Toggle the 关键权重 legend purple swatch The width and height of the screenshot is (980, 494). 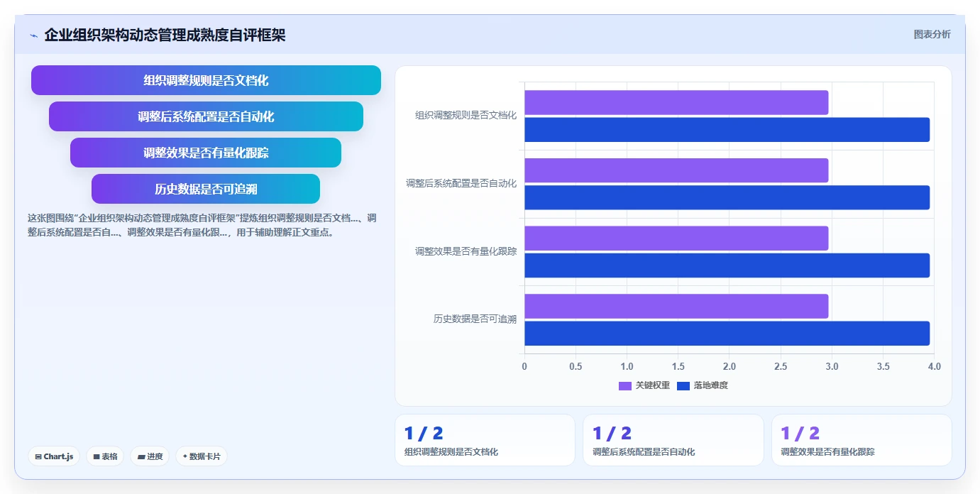tap(625, 385)
